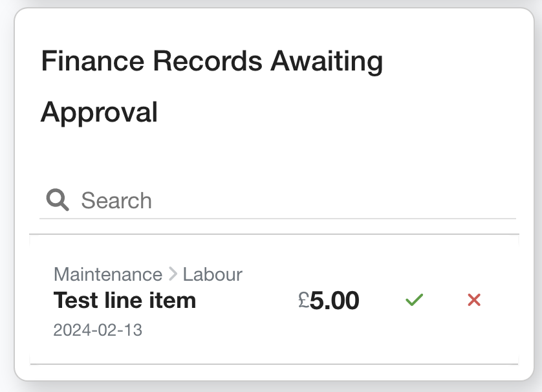Select the Labour subcategory label
Screen dimensions: 542x392
(213, 274)
